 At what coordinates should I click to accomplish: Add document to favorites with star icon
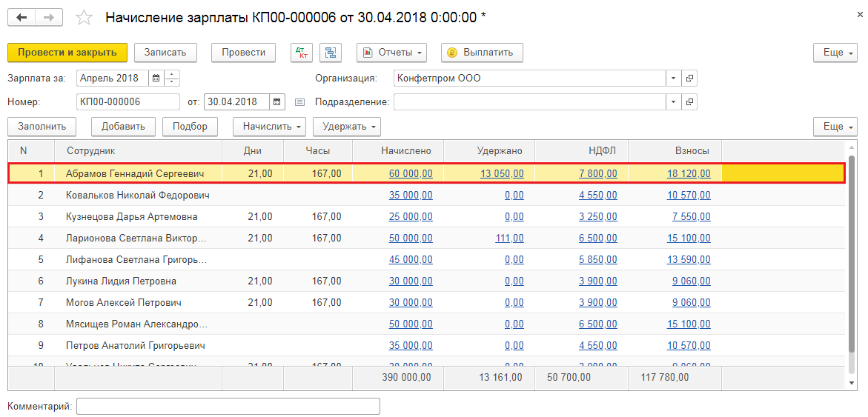tap(85, 17)
